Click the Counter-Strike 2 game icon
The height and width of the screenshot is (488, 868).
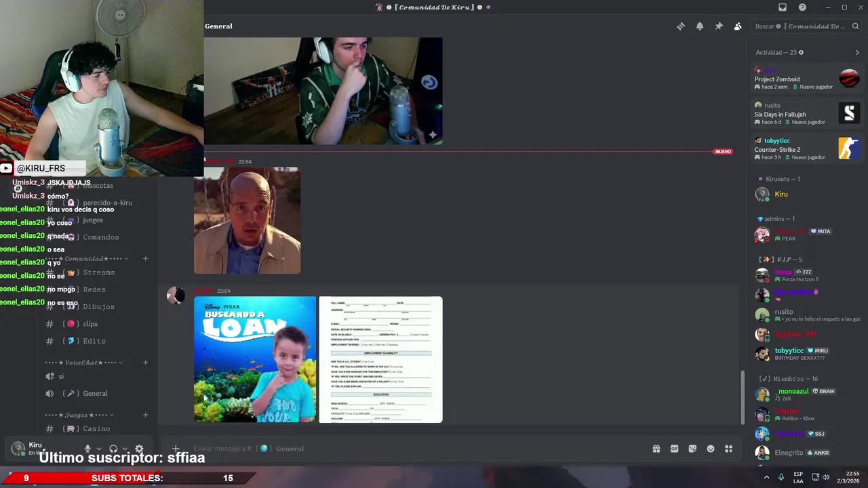click(x=849, y=148)
